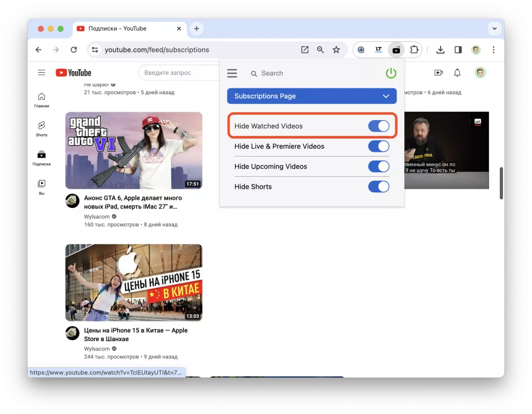Open the Downloads icon in the toolbar
Screen dimensions: 532x414
(440, 49)
